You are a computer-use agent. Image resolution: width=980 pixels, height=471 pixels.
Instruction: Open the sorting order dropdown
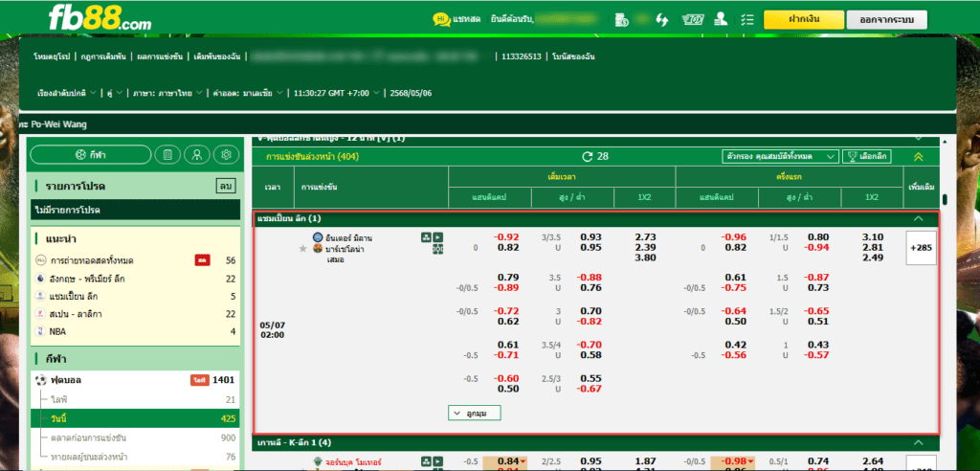66,93
